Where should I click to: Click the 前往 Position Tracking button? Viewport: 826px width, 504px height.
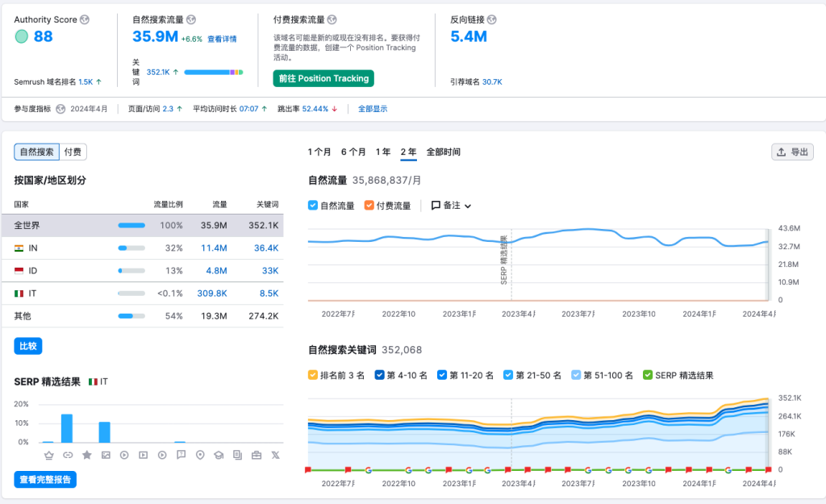click(x=323, y=78)
